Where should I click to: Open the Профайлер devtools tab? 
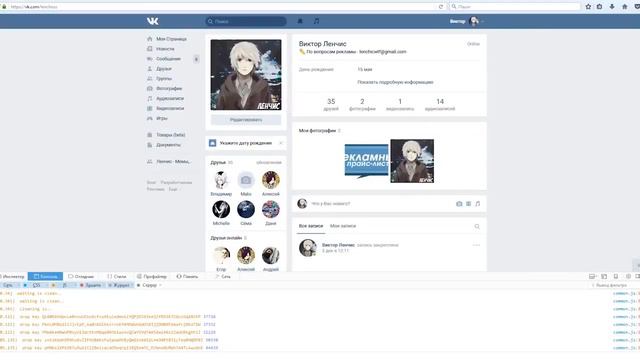pos(152,276)
